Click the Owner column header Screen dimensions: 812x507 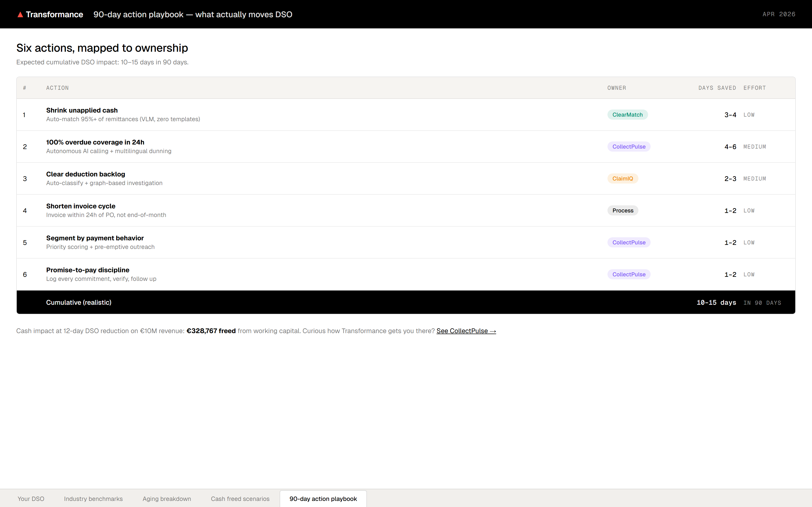tap(616, 88)
